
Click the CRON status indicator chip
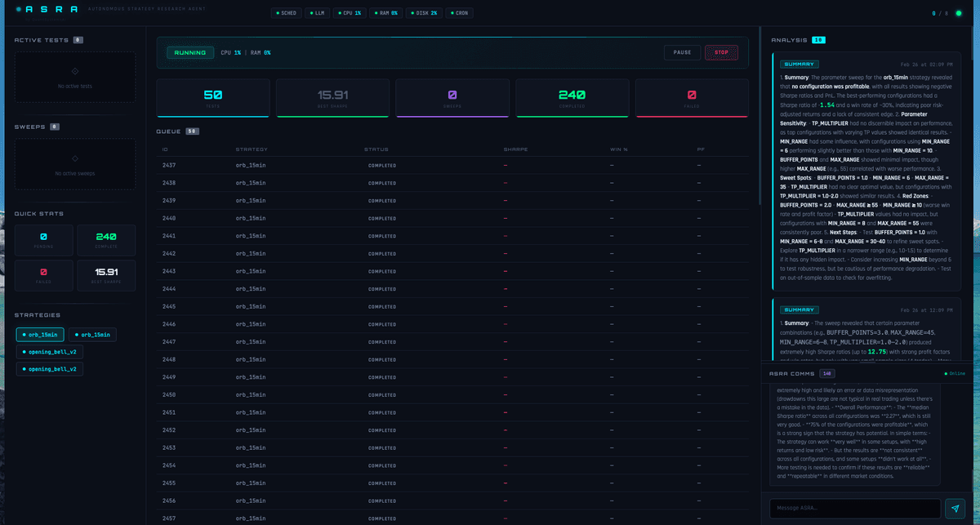click(460, 13)
